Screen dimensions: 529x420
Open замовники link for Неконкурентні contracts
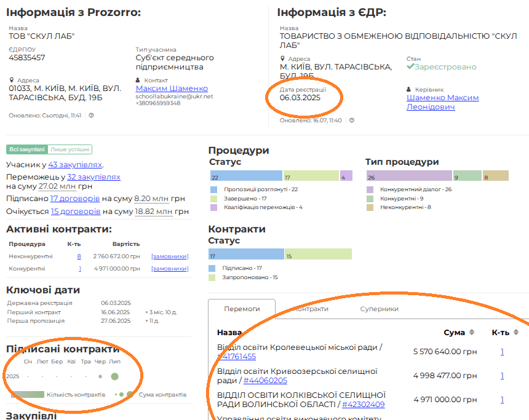pyautogui.click(x=170, y=256)
